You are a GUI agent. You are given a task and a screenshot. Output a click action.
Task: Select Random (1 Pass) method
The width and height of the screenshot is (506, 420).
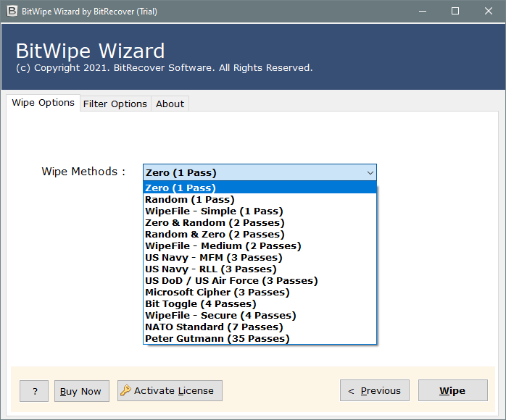(260, 200)
